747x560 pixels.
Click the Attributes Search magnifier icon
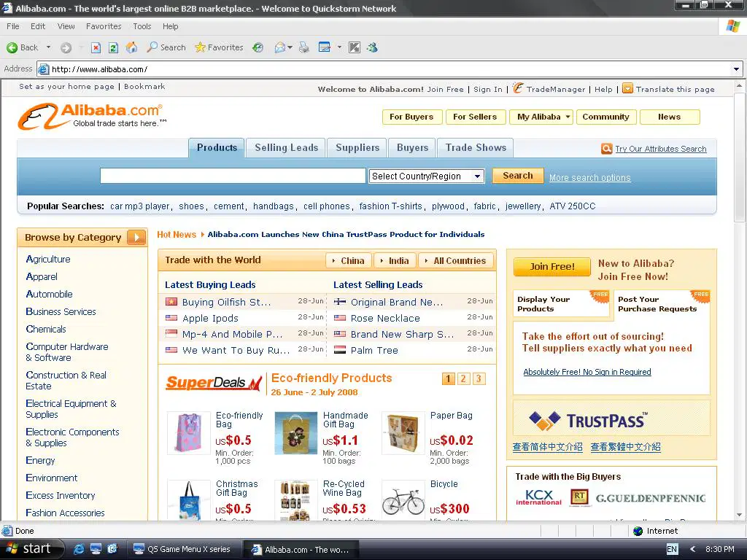tap(606, 149)
